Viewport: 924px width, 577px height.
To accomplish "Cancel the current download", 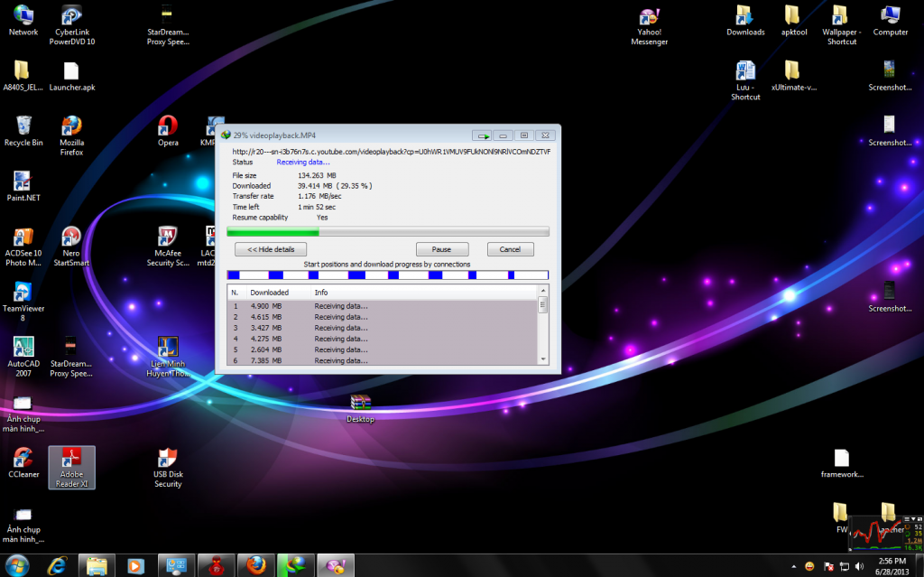I will tap(511, 249).
